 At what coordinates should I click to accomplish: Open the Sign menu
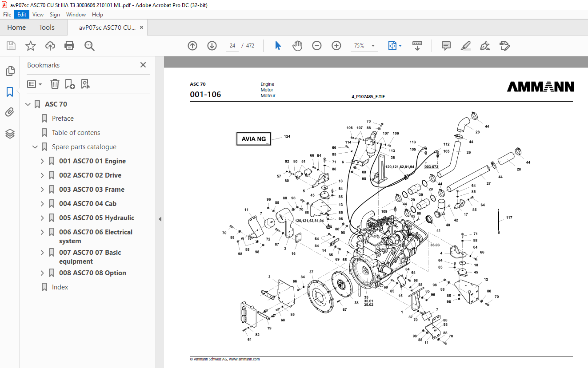pos(55,15)
